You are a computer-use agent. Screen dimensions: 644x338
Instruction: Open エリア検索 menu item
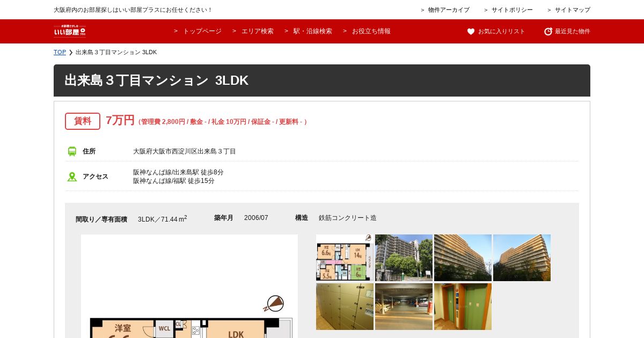pos(258,31)
